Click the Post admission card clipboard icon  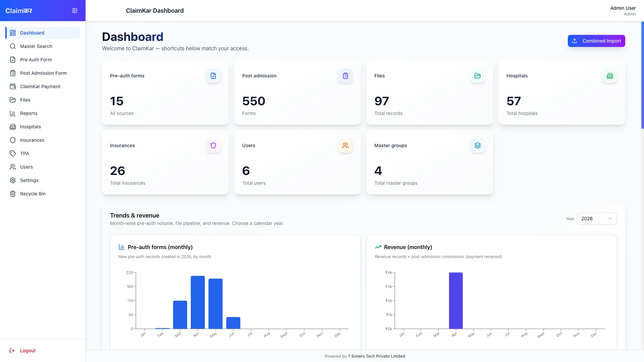[345, 76]
